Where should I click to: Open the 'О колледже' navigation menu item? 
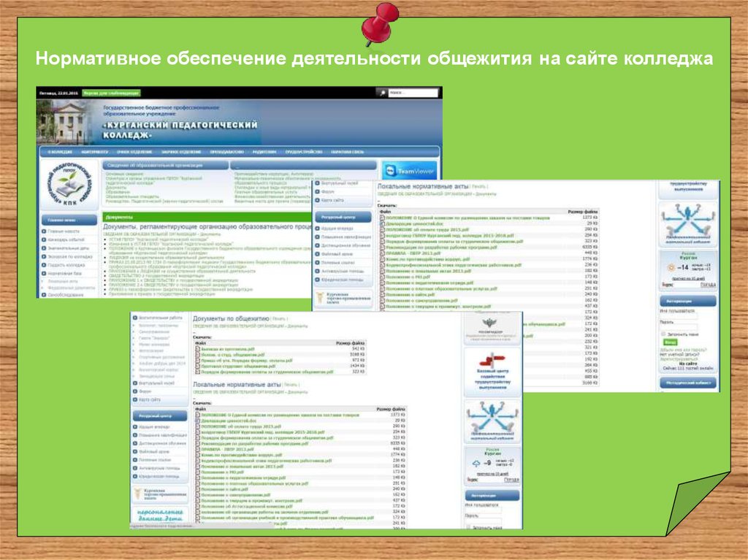60,152
